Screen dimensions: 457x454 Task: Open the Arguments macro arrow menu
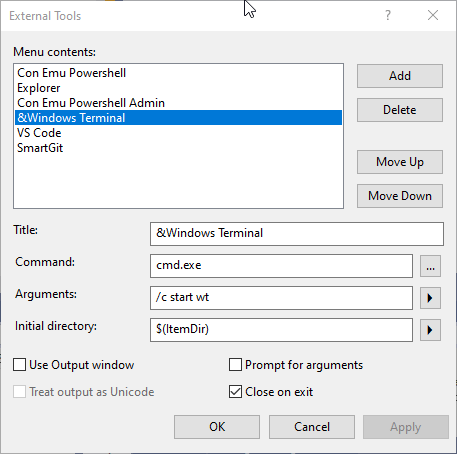point(430,298)
